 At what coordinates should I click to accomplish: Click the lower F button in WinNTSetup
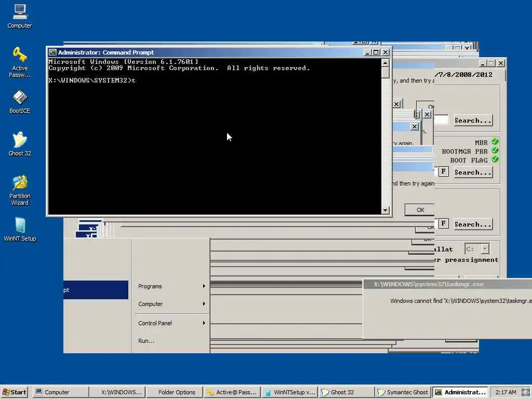[444, 223]
